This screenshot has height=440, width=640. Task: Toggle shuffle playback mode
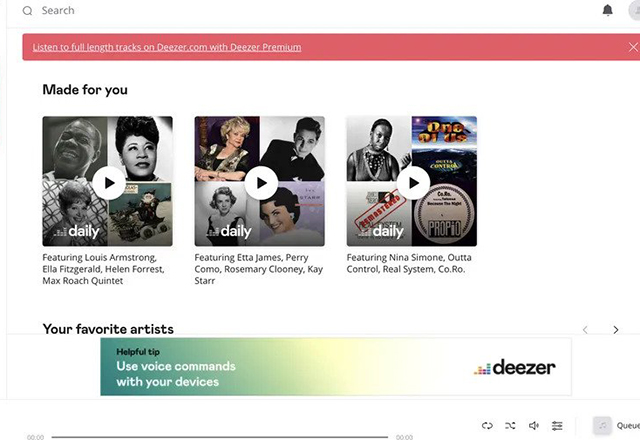click(510, 426)
